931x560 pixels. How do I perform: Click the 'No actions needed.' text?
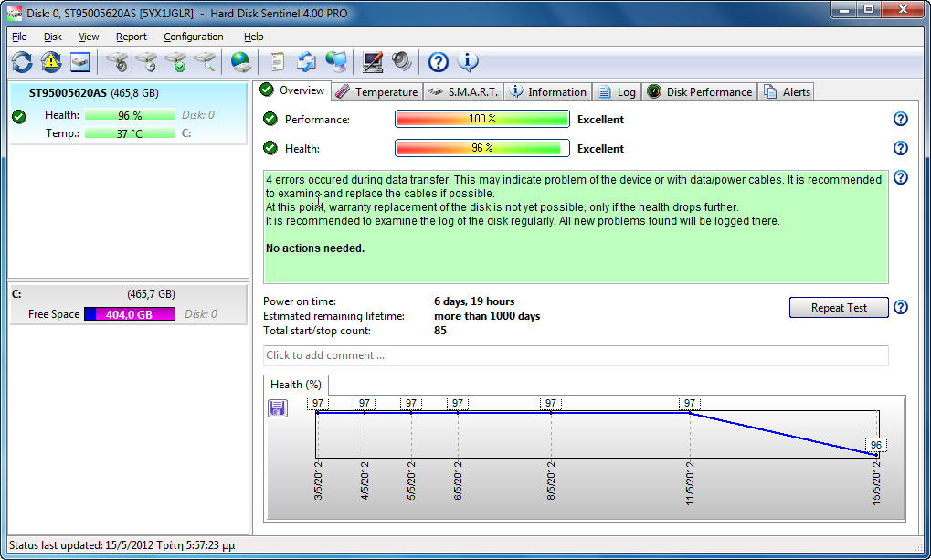(x=315, y=248)
